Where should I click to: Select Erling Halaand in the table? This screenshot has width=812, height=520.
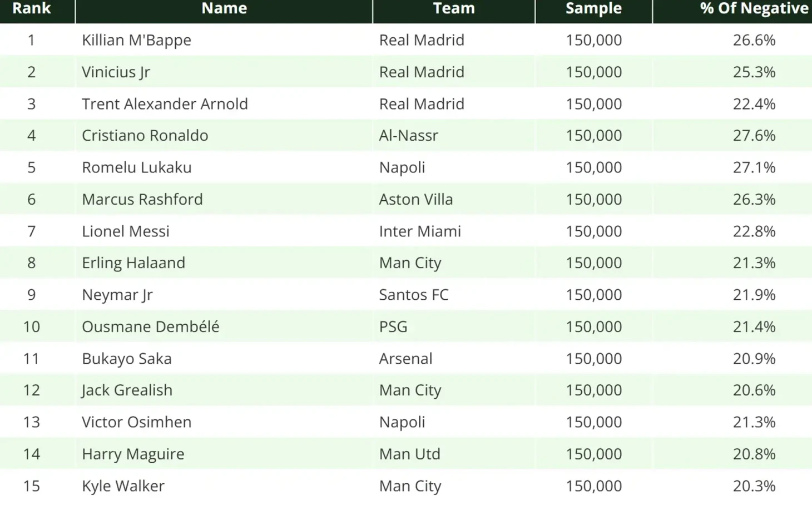pos(133,263)
